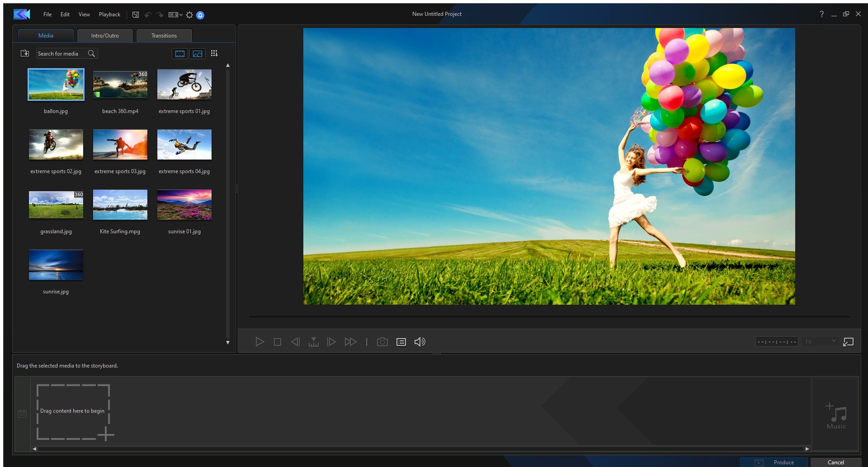Toggle the image files filter in the media library

click(198, 54)
